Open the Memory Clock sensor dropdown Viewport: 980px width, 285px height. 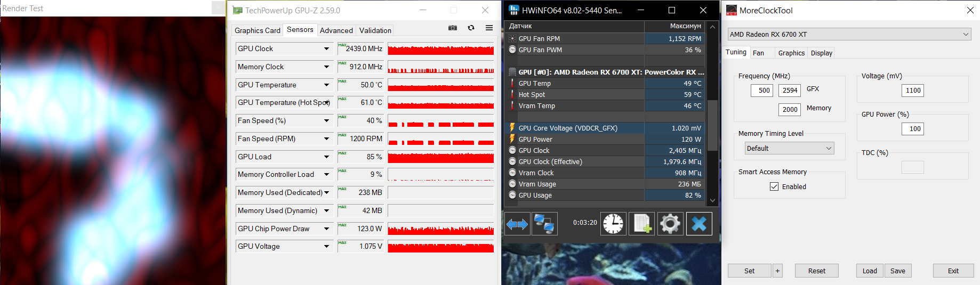326,67
